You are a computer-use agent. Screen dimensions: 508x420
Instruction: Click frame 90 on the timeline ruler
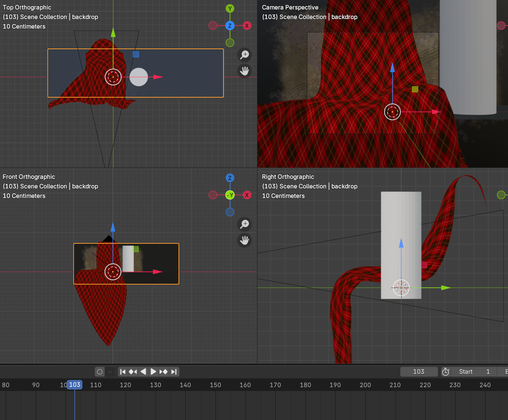click(x=36, y=385)
